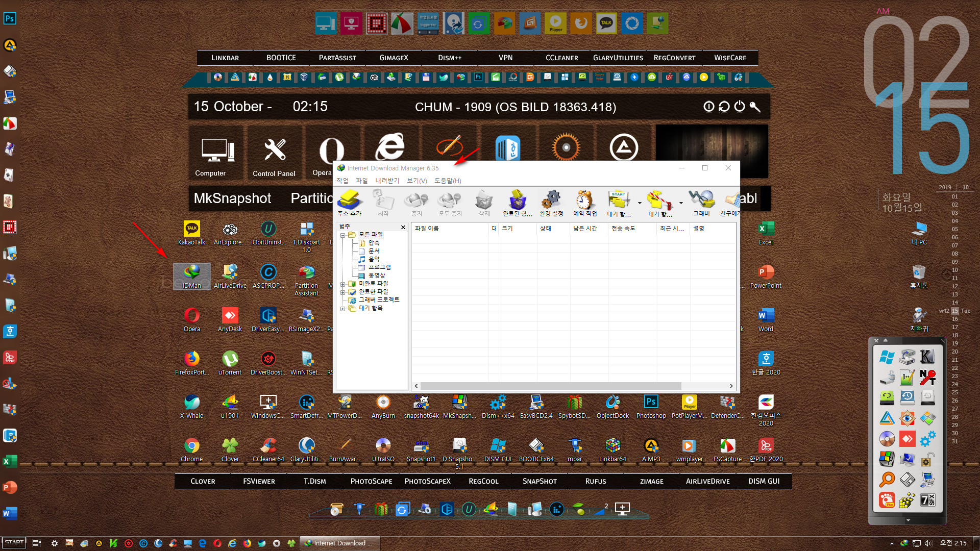The height and width of the screenshot is (551, 980).
Task: Click the Delete Completed (완료된 항...) icon
Action: (x=518, y=203)
